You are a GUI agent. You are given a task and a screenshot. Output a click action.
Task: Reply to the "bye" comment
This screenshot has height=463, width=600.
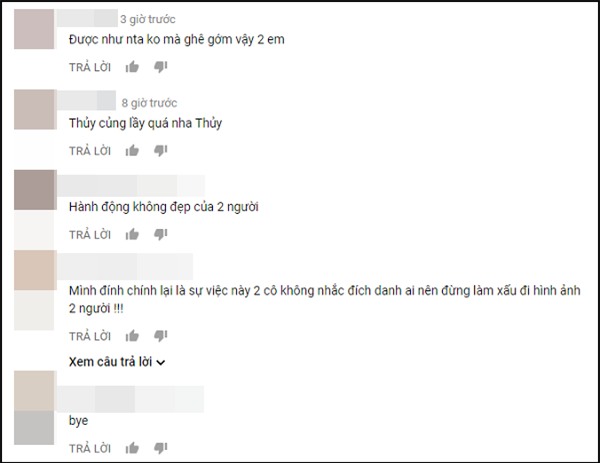tap(90, 448)
